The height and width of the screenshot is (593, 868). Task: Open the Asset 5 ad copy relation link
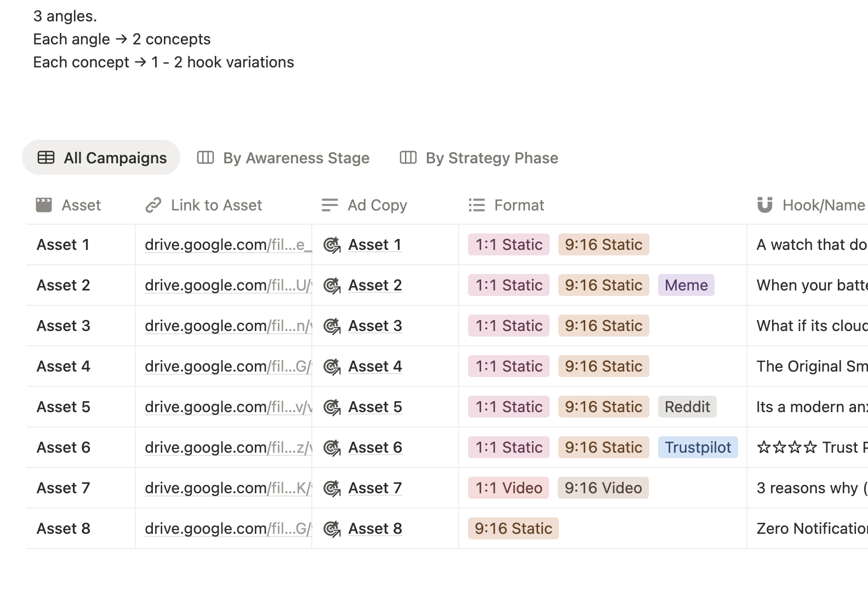[x=375, y=407]
